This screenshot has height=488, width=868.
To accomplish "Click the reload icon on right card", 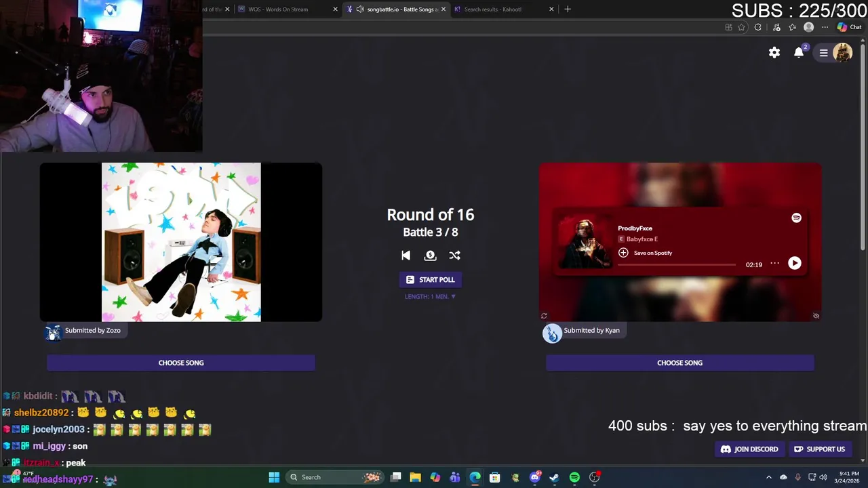I will coord(544,316).
